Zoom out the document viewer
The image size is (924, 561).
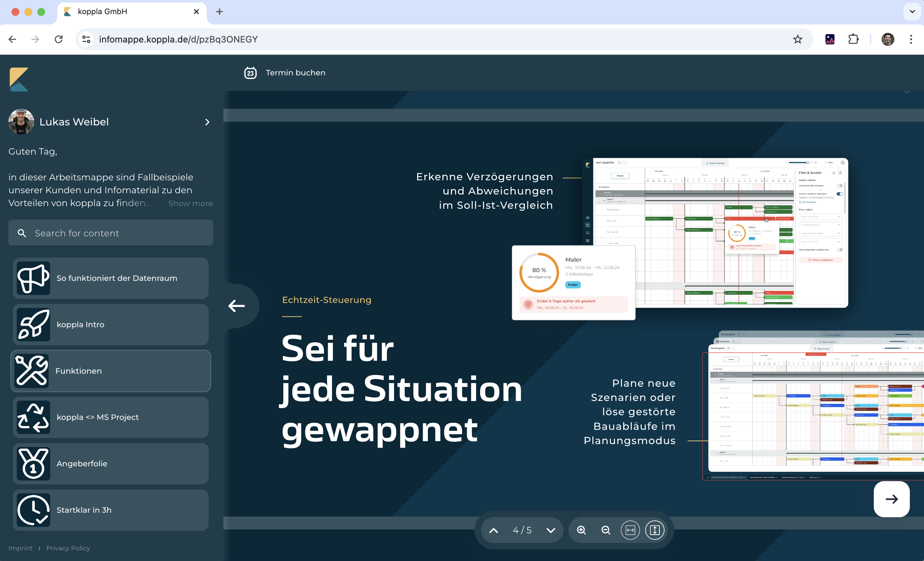pos(606,530)
